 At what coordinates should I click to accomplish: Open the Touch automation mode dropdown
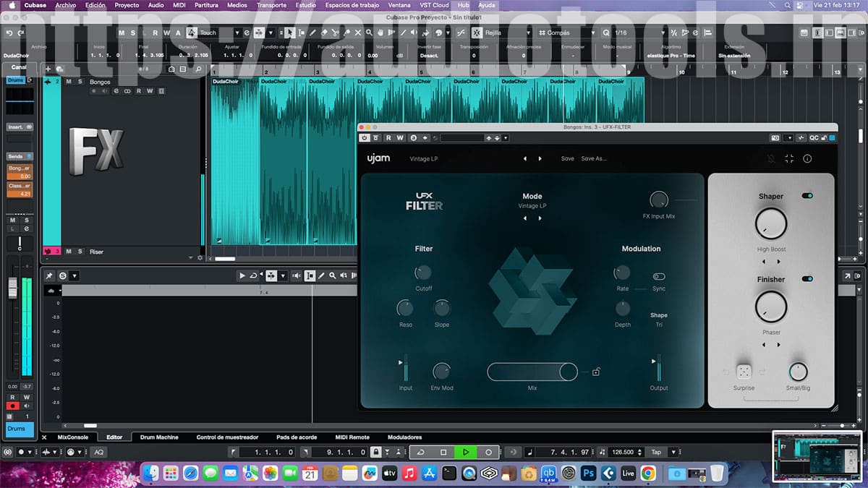click(x=237, y=33)
